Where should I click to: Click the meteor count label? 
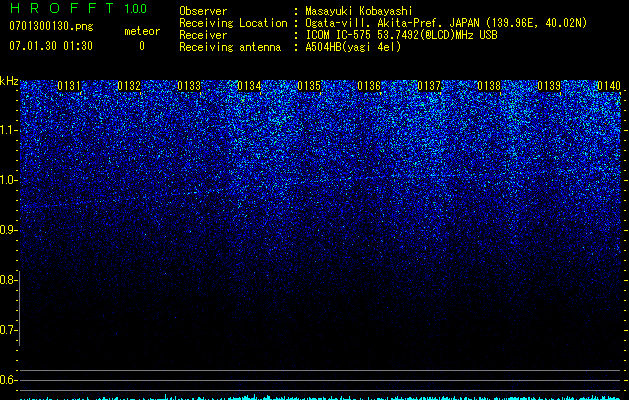pos(142,31)
